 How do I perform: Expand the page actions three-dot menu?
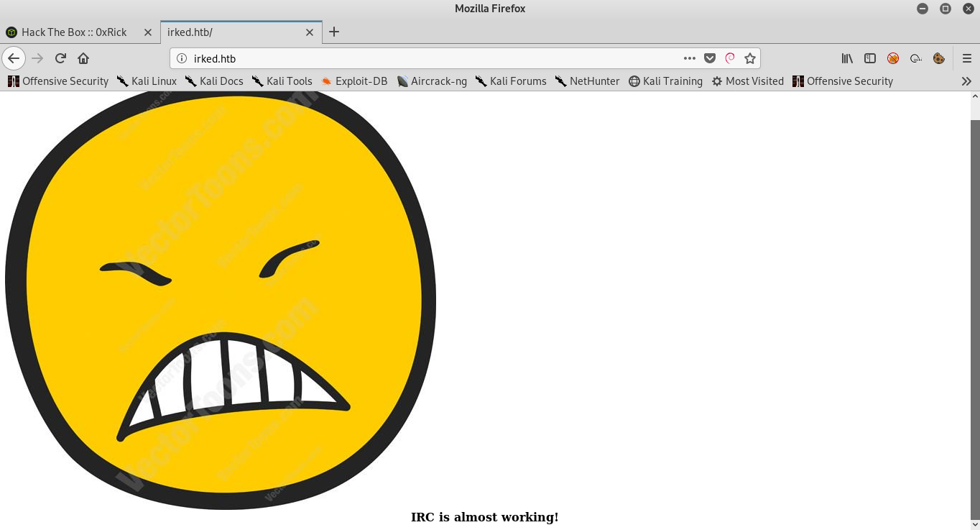(690, 58)
